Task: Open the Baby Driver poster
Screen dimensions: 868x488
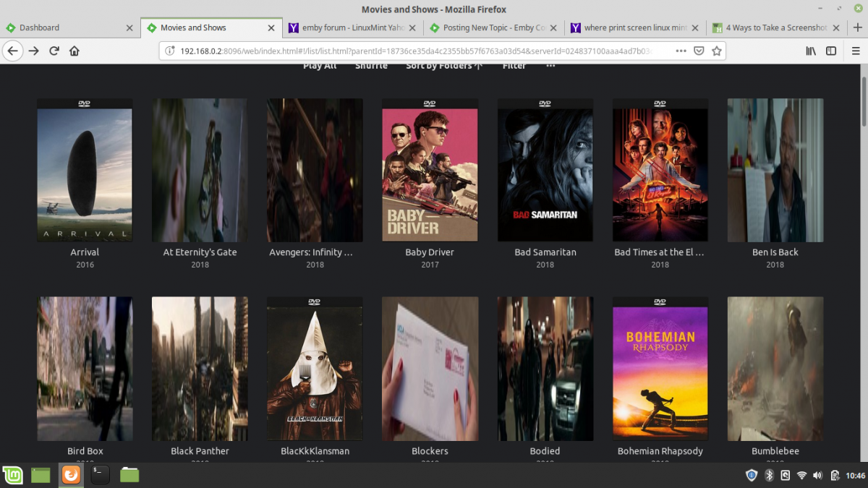Action: pos(430,170)
